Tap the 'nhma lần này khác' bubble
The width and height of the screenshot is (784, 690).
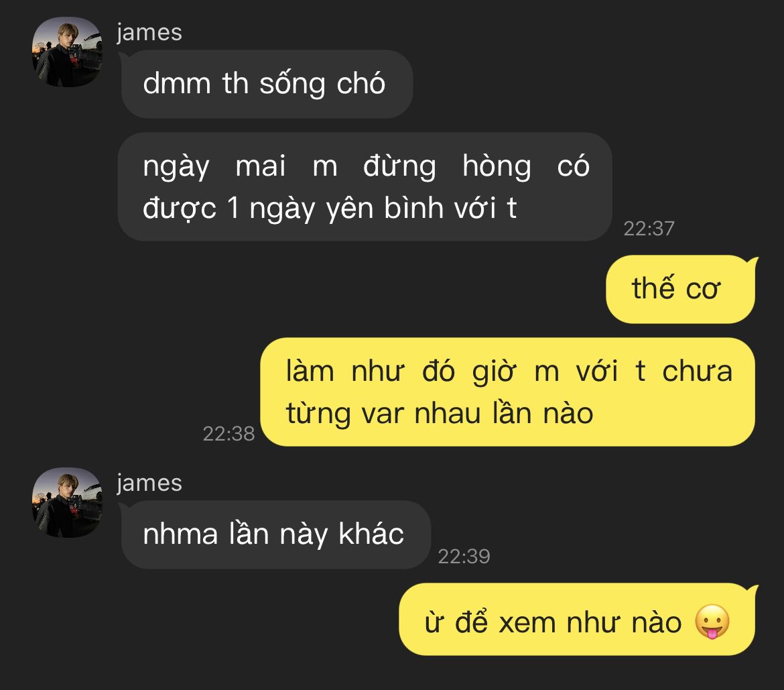275,534
